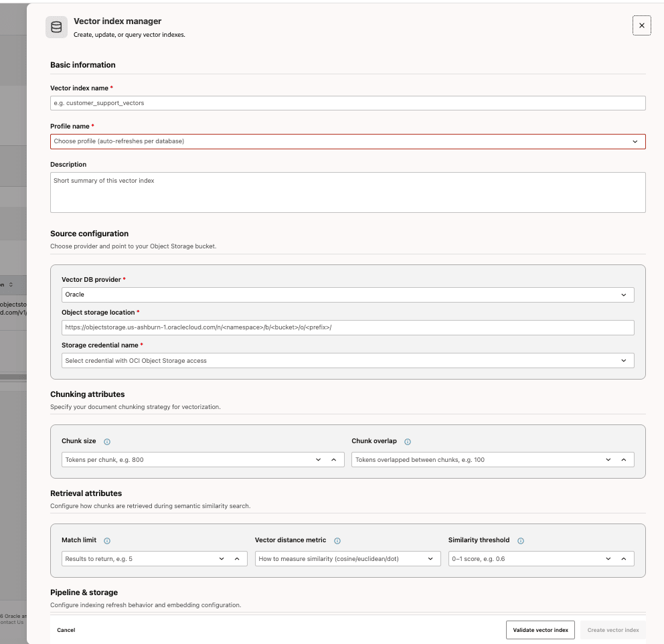Click the Object storage location field
Image resolution: width=664 pixels, height=644 pixels.
click(347, 327)
